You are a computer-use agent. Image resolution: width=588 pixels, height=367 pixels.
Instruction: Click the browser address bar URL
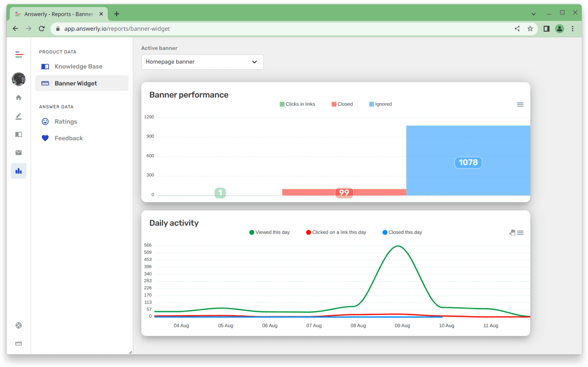tap(117, 29)
